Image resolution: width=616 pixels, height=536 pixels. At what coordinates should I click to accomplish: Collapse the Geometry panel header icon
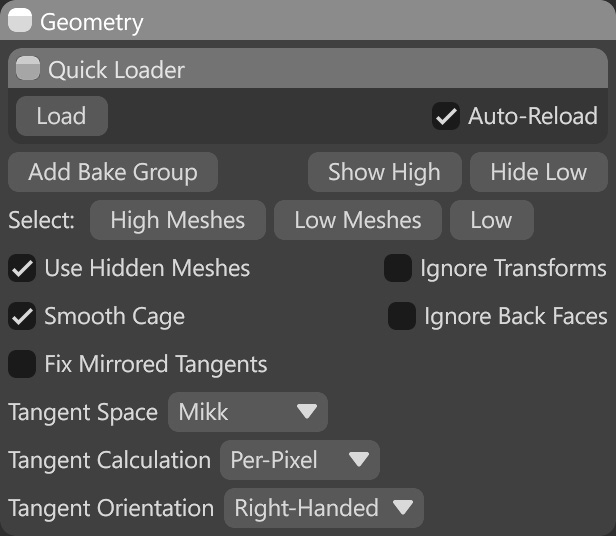(x=20, y=21)
